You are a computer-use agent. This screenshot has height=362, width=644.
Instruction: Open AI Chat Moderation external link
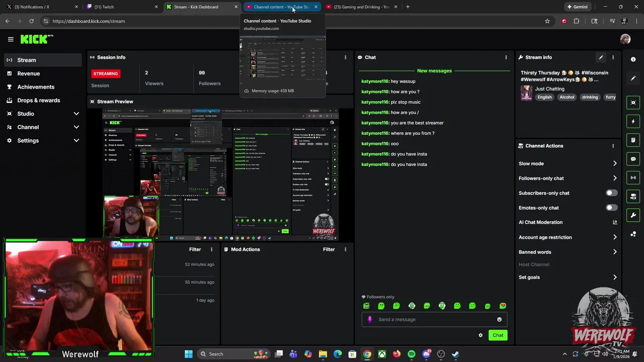tap(615, 222)
